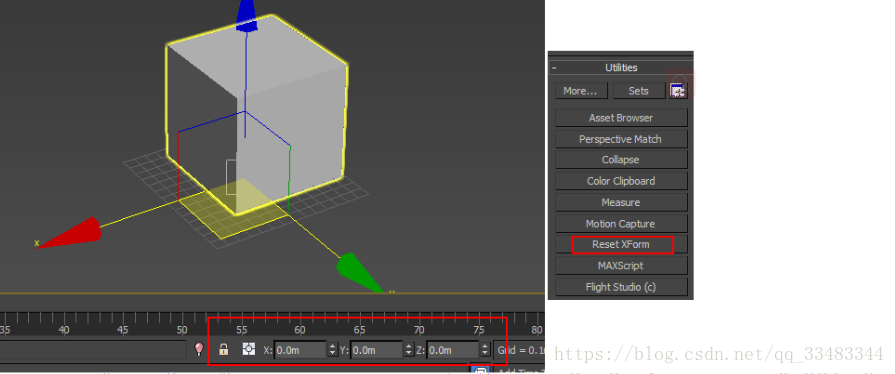The image size is (895, 374).
Task: Toggle the selection lock padlock icon
Action: [224, 349]
